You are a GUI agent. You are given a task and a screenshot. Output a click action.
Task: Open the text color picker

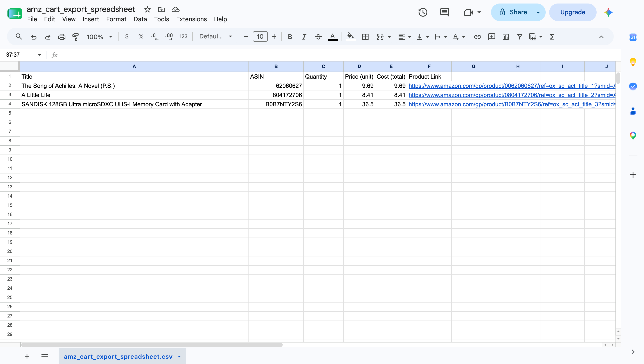pyautogui.click(x=333, y=37)
